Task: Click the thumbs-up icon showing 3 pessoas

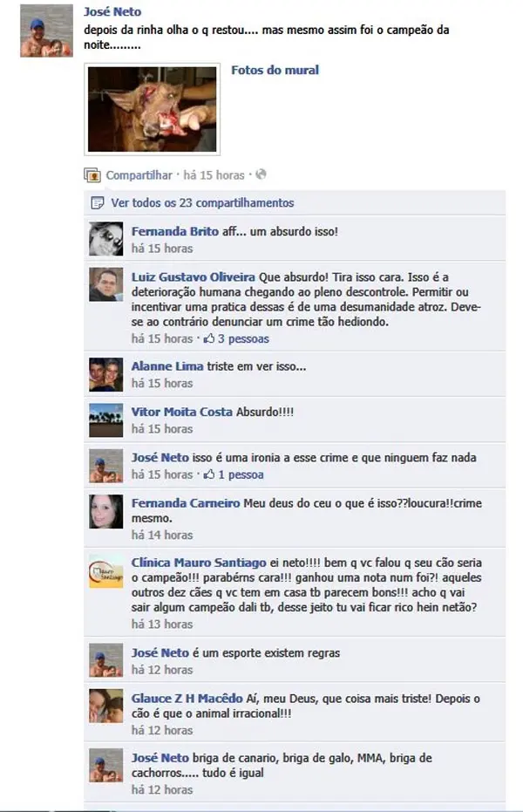Action: click(x=209, y=338)
